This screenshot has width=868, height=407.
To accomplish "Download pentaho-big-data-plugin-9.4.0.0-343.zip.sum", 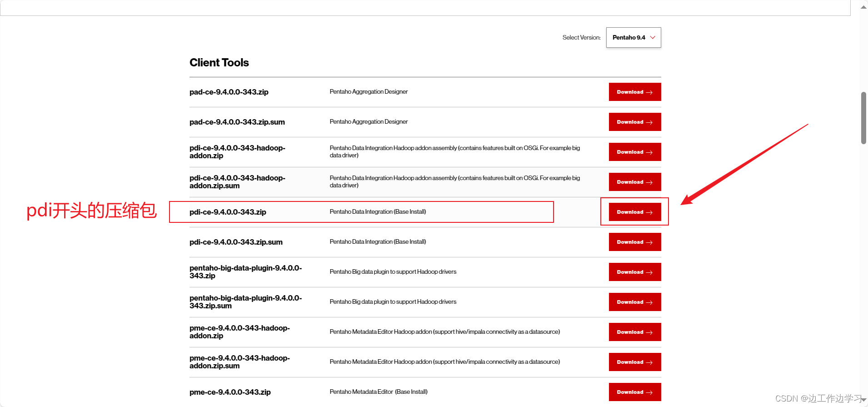I will coord(635,302).
